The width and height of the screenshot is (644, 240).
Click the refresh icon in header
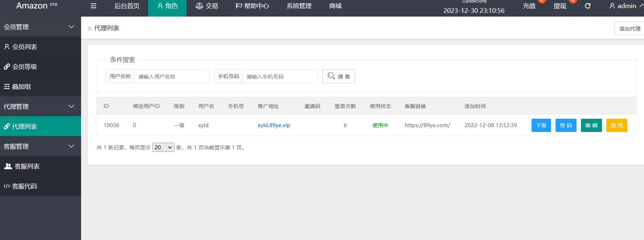[588, 6]
